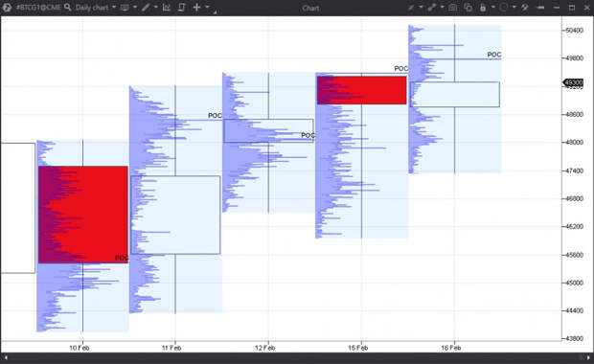
Task: Click the 48000 price level on axis
Action: pyautogui.click(x=574, y=143)
